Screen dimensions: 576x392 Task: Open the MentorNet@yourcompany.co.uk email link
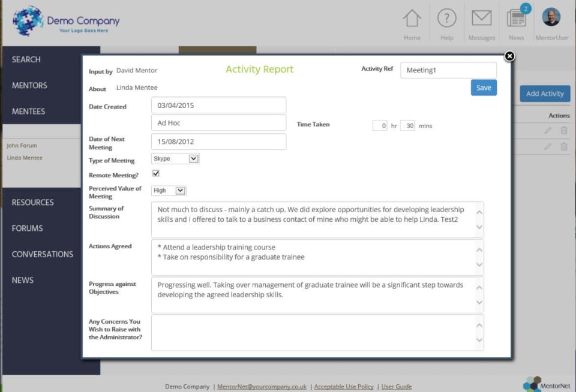[262, 387]
